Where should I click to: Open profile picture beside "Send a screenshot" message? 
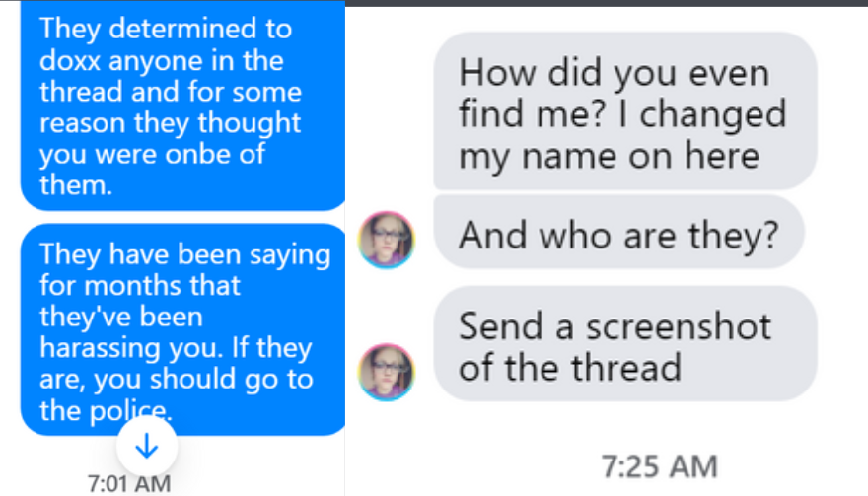click(x=386, y=371)
